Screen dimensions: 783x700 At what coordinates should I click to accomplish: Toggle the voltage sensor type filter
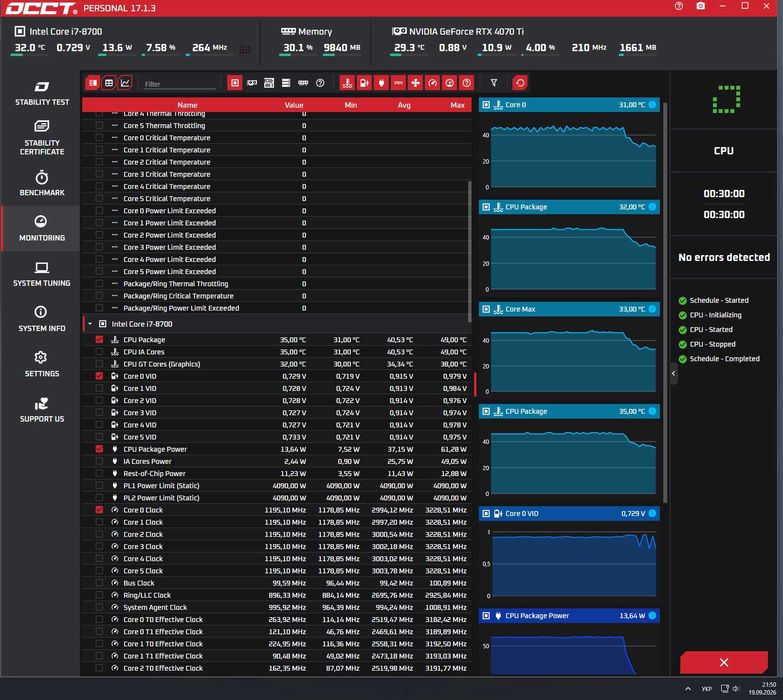(x=365, y=83)
